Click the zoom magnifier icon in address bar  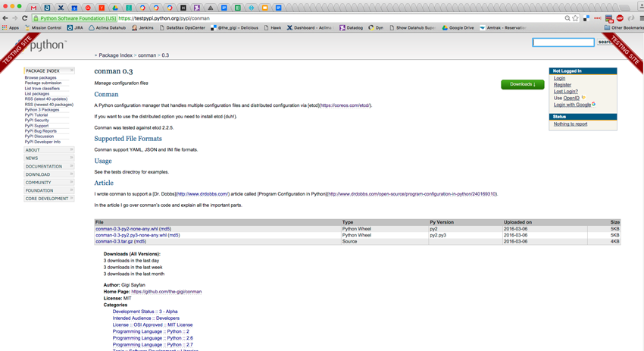click(x=567, y=18)
